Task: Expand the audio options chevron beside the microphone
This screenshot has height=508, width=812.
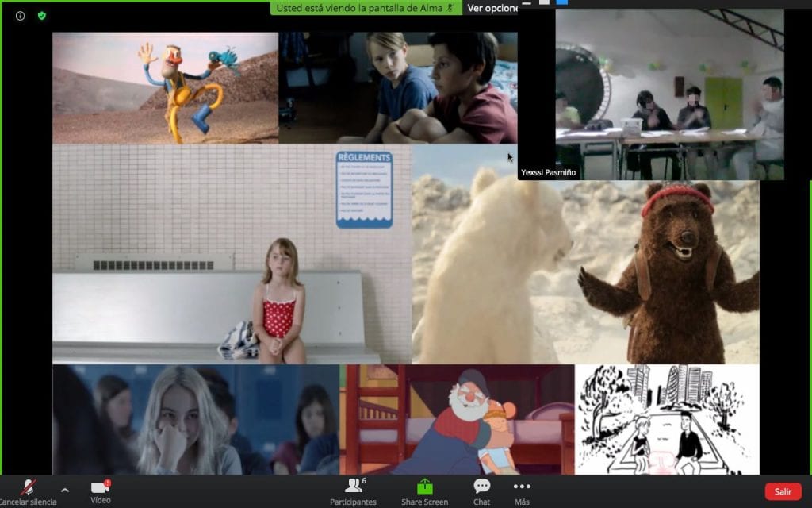Action: pyautogui.click(x=65, y=489)
